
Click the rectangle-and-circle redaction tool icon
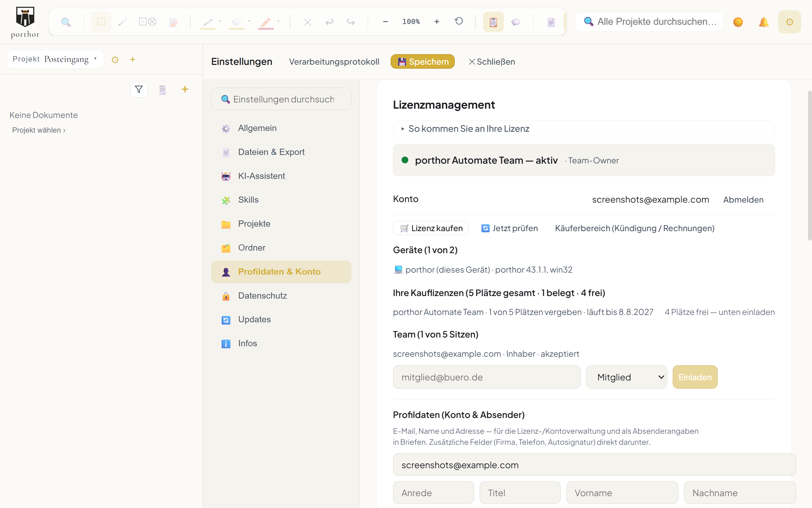[148, 22]
